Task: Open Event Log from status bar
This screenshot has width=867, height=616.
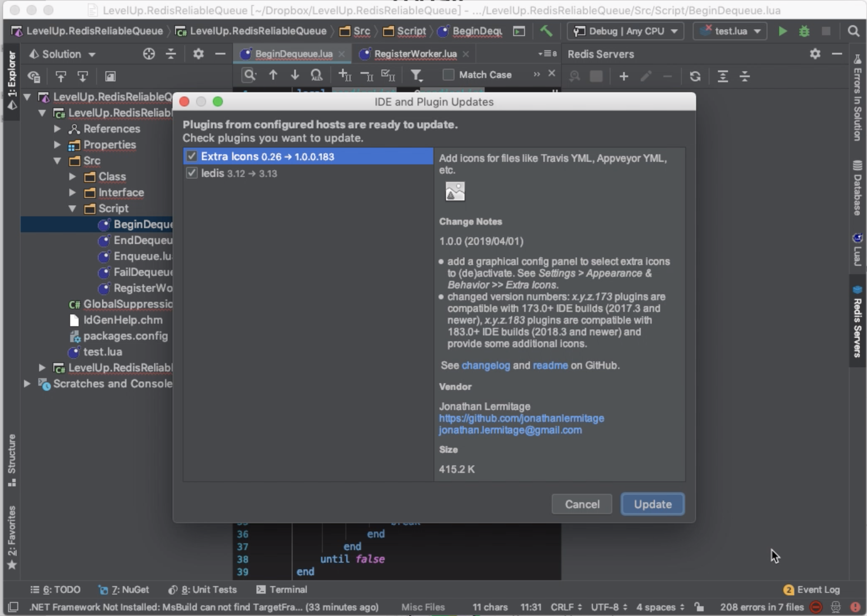Action: click(811, 590)
